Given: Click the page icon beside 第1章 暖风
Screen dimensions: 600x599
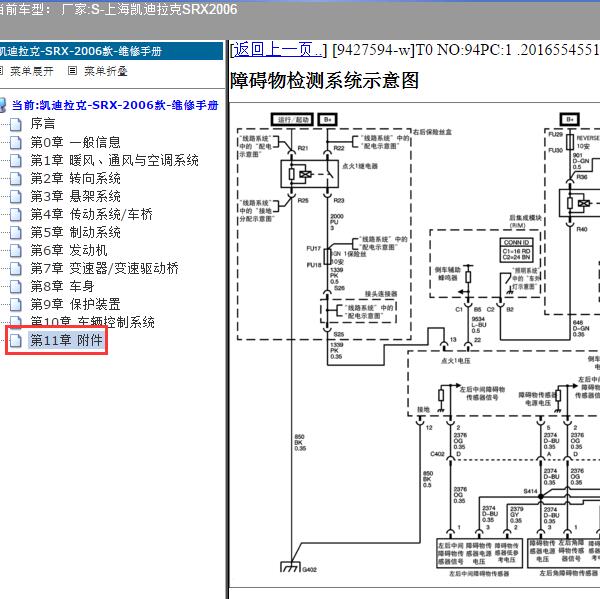Looking at the screenshot, I should click(x=16, y=160).
